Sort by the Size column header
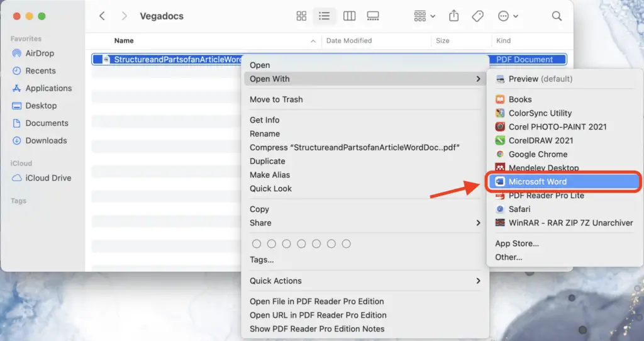The image size is (644, 341). coord(442,41)
